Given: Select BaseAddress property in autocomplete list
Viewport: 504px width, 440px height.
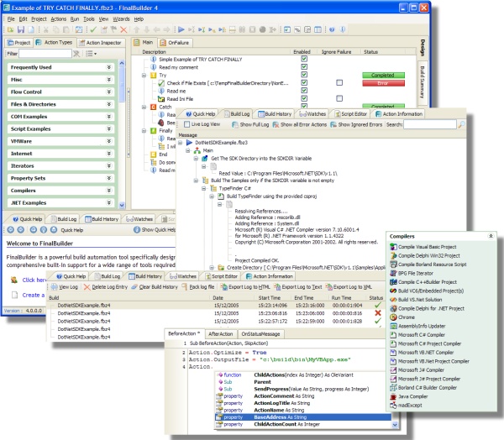Looking at the screenshot, I should click(302, 417).
